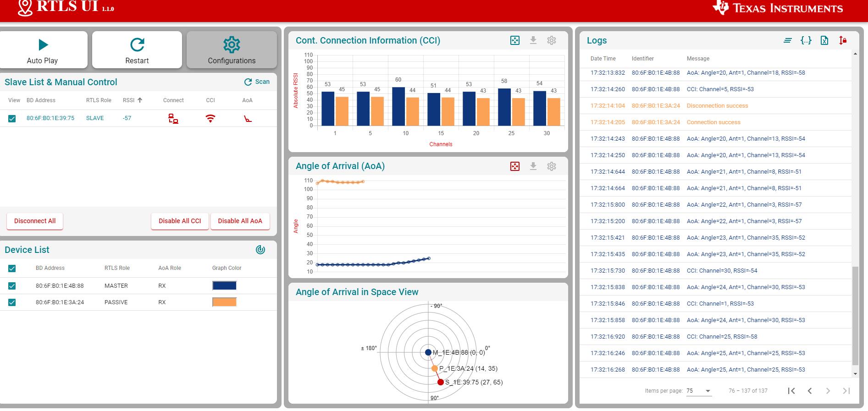This screenshot has height=411, width=868.
Task: Click the Slave List 'BD Address' column header
Action: [41, 100]
